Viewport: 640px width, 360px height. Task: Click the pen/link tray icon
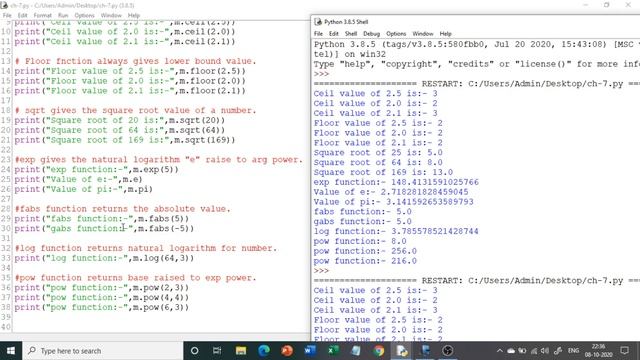coord(558,351)
